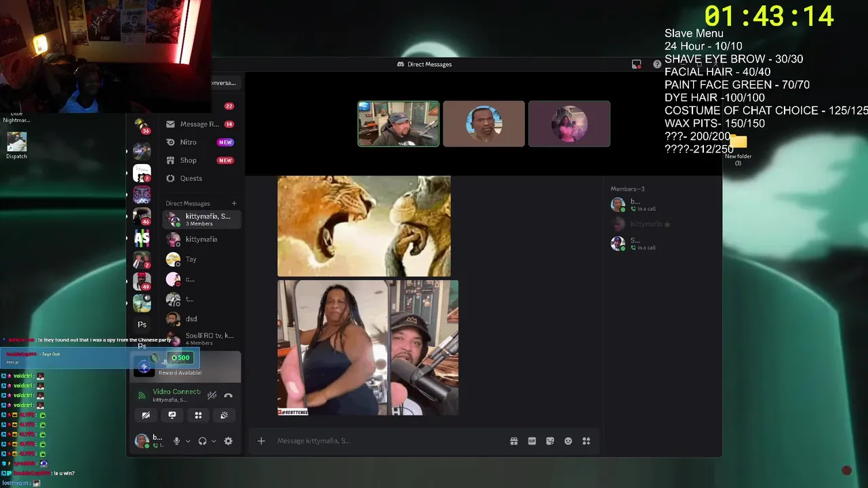Open the dancing woman video in chat

pos(368,348)
